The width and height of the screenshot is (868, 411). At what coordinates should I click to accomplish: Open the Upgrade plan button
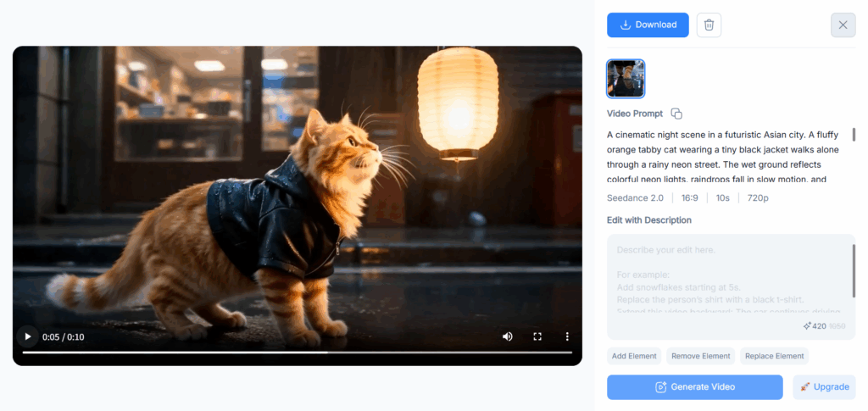tap(824, 387)
